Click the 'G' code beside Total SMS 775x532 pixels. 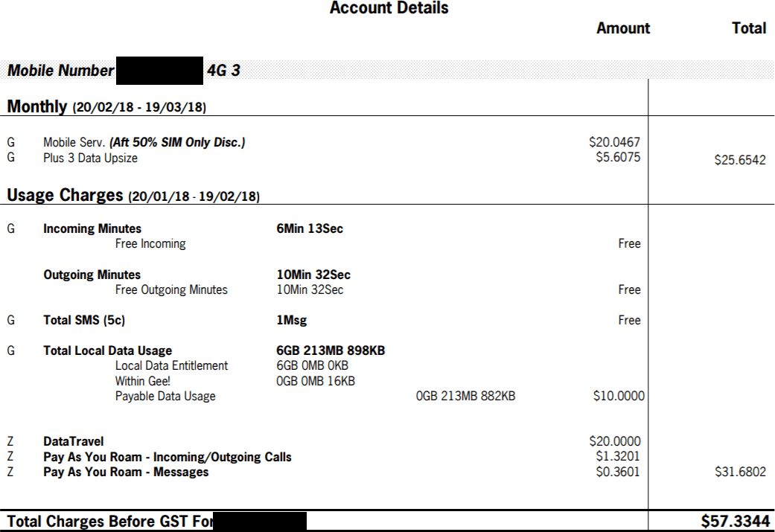11,320
